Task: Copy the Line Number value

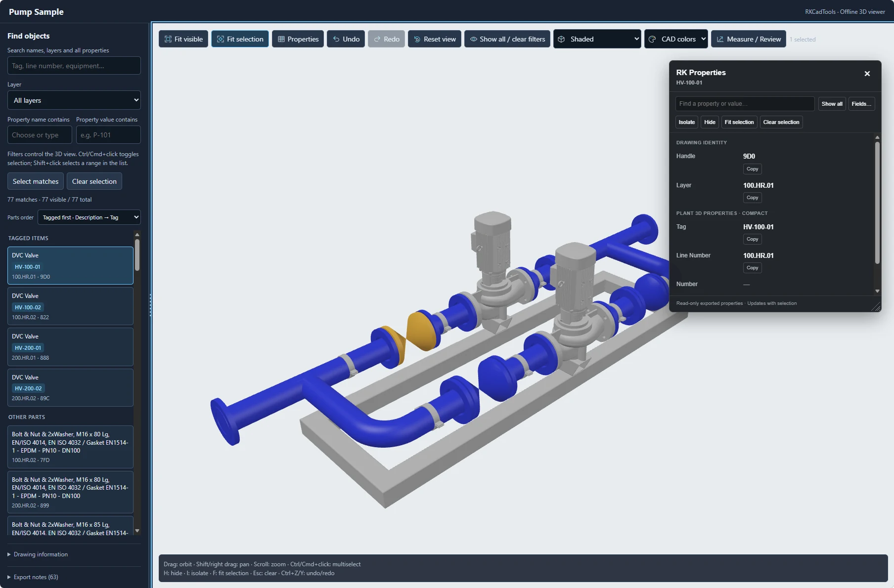Action: point(752,268)
